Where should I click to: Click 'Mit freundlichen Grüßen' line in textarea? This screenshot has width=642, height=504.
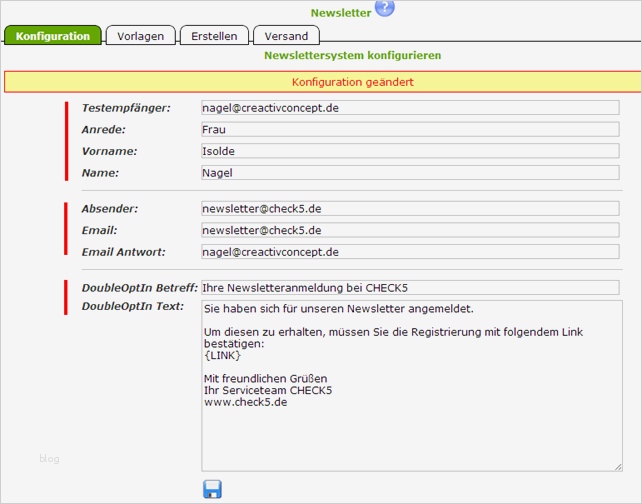[265, 378]
